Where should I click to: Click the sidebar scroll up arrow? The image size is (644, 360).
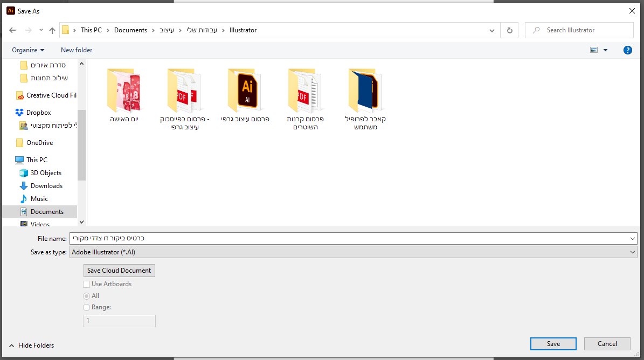point(81,64)
